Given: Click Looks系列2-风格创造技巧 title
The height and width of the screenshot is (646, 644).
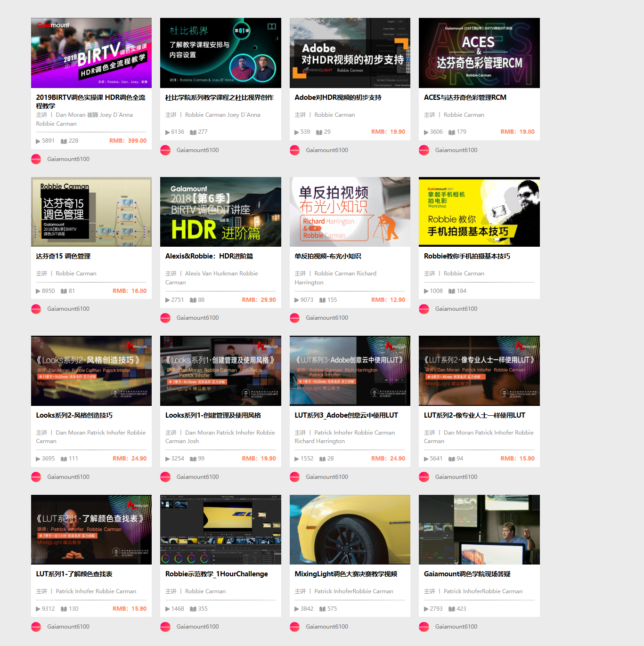Looking at the screenshot, I should [74, 415].
